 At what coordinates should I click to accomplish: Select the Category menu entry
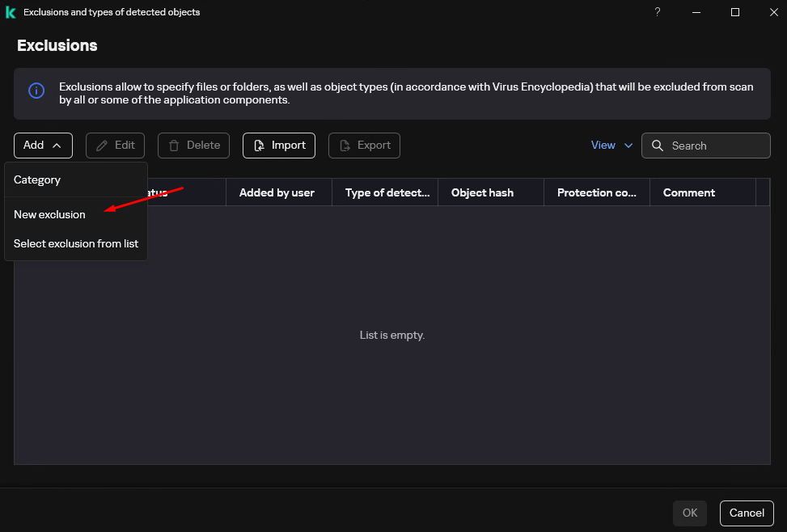coord(37,179)
